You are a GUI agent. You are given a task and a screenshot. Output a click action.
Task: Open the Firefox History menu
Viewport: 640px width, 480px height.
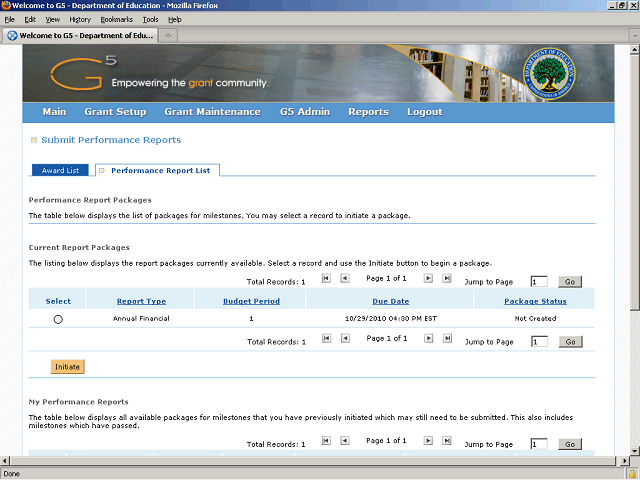(80, 20)
